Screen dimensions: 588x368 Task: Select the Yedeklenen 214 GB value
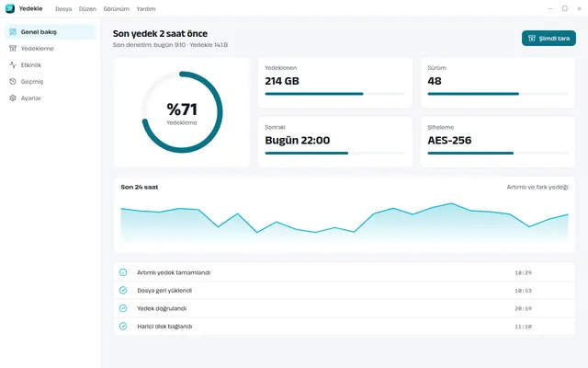282,81
